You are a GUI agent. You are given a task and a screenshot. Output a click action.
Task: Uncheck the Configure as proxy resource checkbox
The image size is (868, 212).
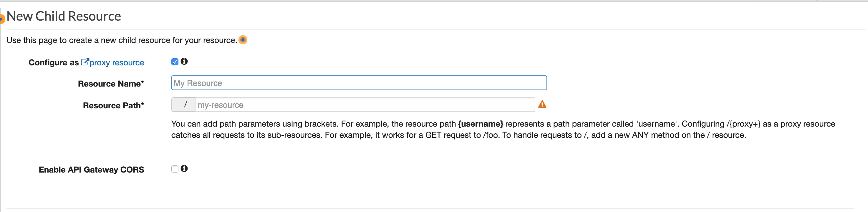(x=175, y=62)
